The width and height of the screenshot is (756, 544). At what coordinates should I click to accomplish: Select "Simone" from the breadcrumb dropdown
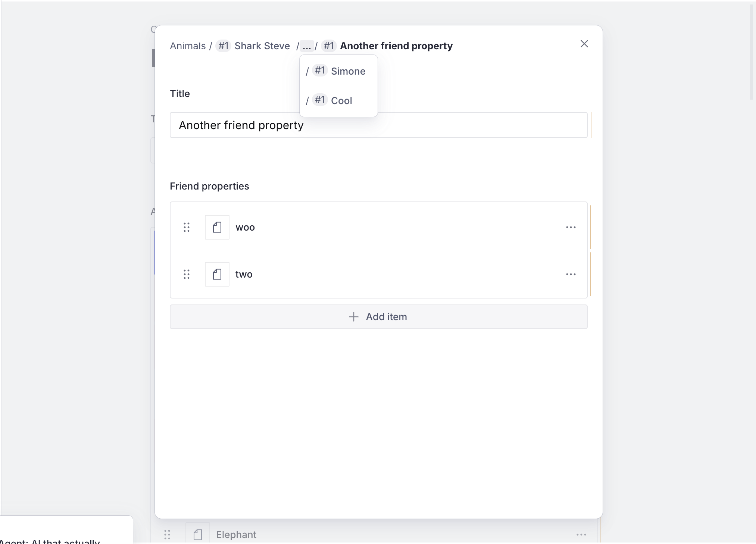tap(348, 71)
